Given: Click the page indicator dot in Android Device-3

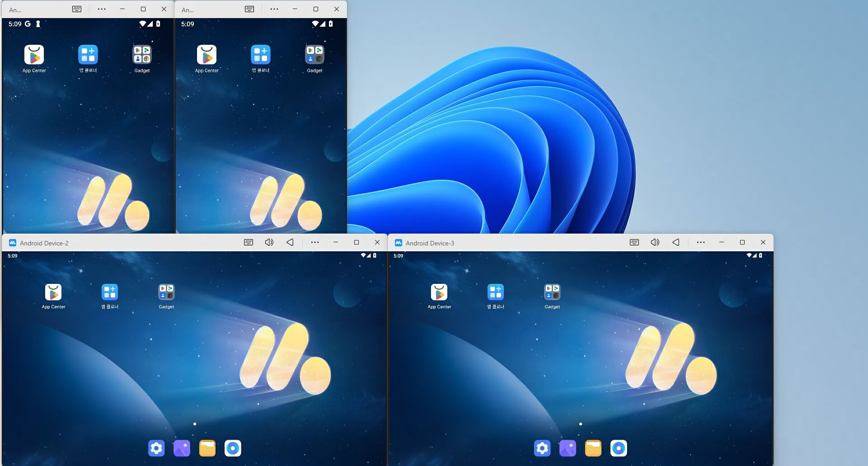Looking at the screenshot, I should pyautogui.click(x=581, y=424).
